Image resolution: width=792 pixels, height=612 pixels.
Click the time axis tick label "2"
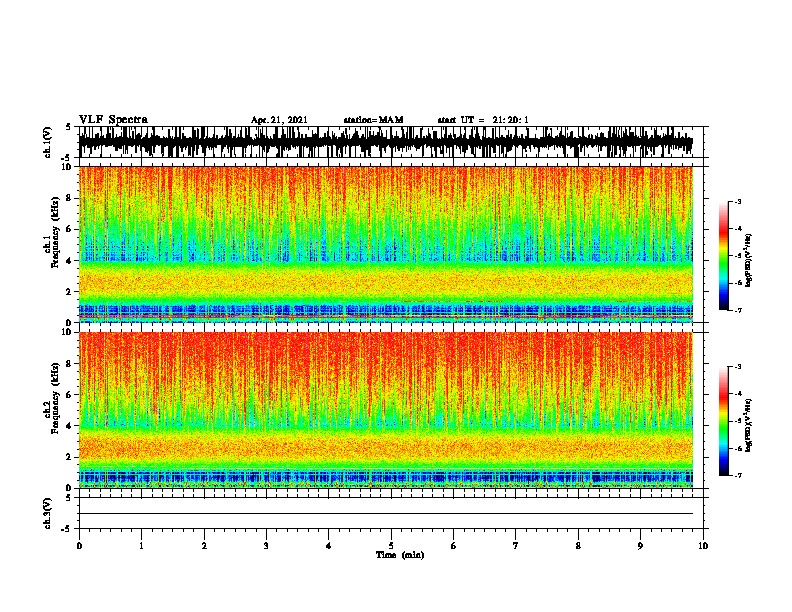(x=204, y=546)
